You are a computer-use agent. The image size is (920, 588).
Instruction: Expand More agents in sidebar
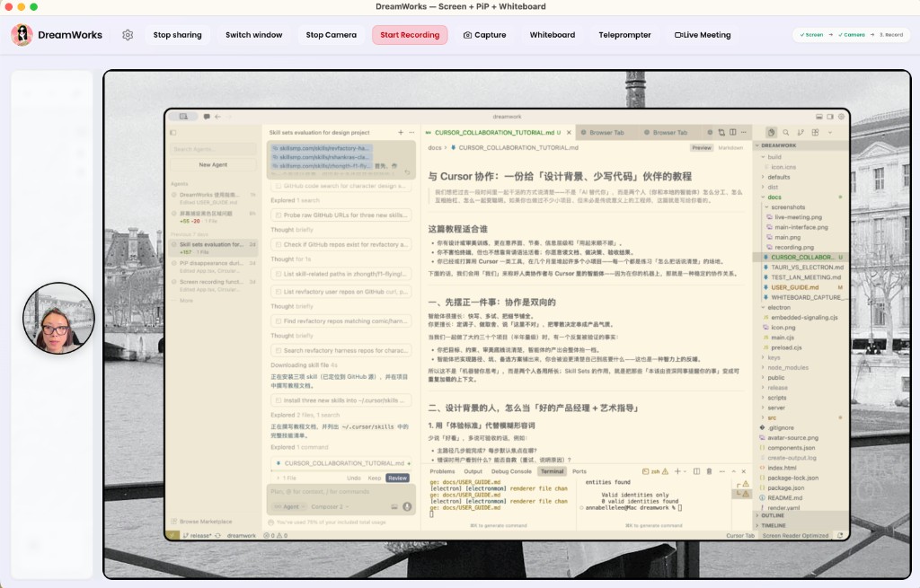pyautogui.click(x=186, y=300)
